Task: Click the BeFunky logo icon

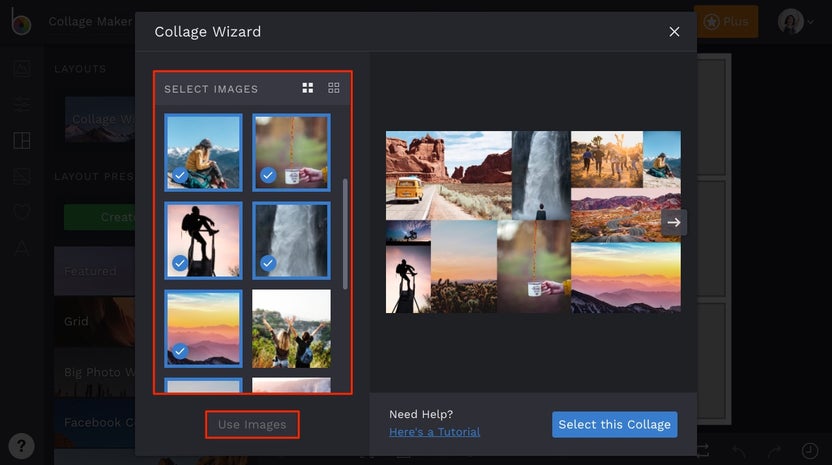Action: pyautogui.click(x=21, y=22)
